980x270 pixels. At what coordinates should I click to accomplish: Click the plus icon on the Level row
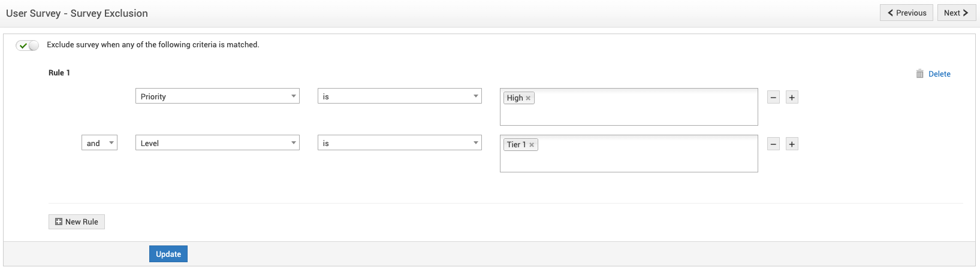coord(792,144)
